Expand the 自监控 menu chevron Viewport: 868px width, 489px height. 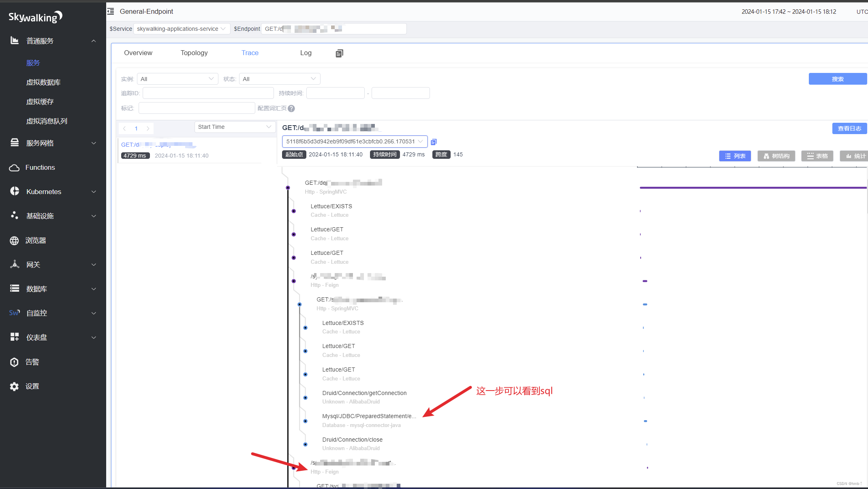tap(94, 313)
